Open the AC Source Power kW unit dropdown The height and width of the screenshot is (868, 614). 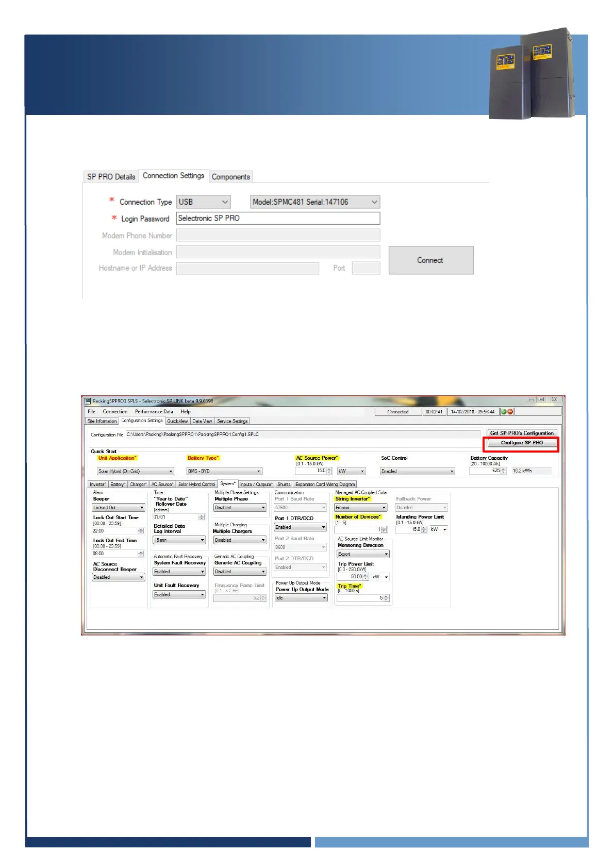[x=351, y=471]
